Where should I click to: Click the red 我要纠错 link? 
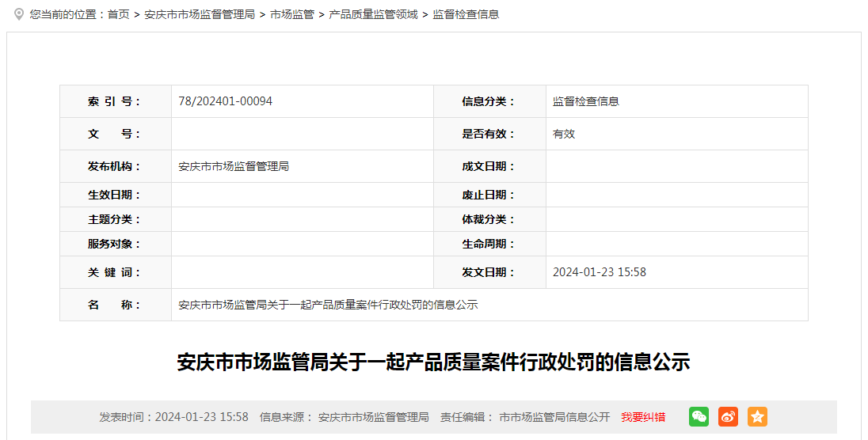pos(643,417)
